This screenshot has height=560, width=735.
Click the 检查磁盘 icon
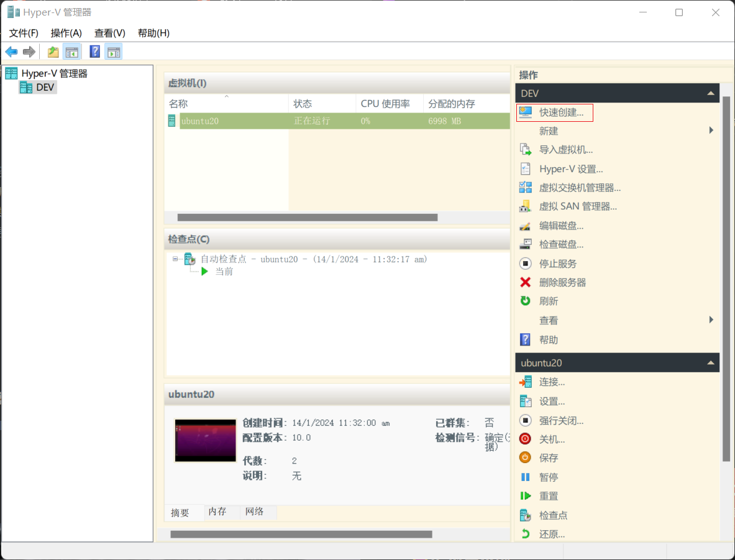point(526,244)
